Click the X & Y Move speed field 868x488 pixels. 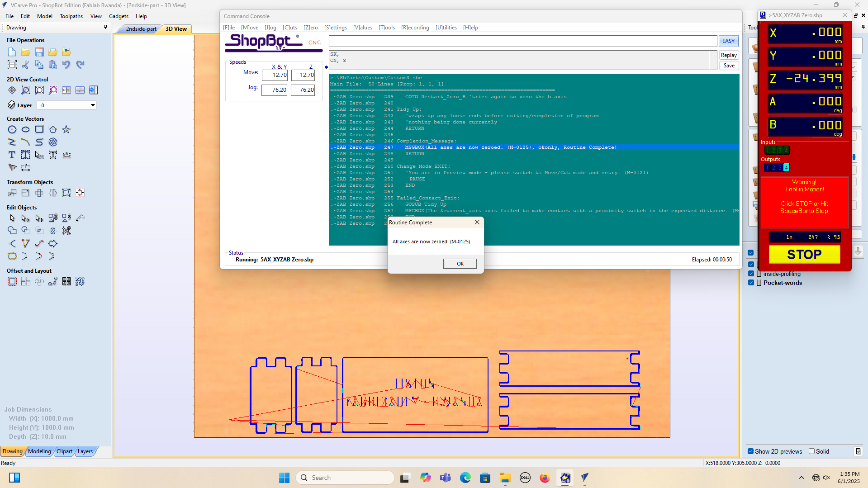pyautogui.click(x=275, y=75)
